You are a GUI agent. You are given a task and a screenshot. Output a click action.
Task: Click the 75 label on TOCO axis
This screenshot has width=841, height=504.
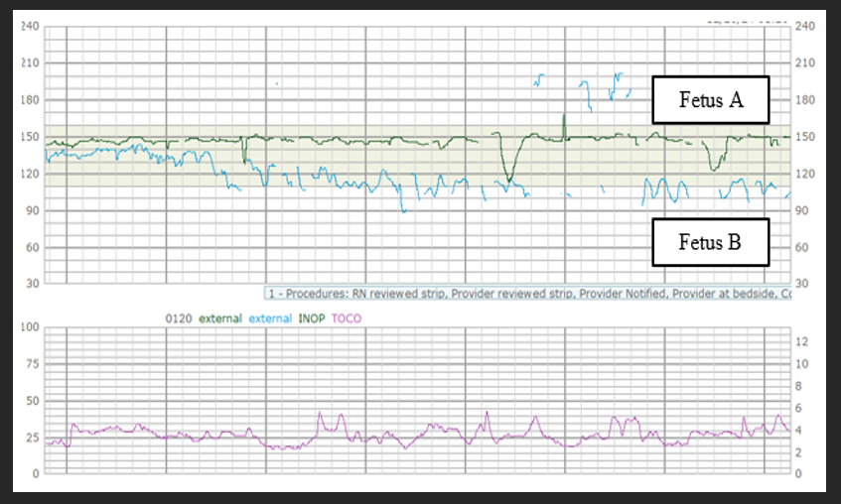point(33,364)
